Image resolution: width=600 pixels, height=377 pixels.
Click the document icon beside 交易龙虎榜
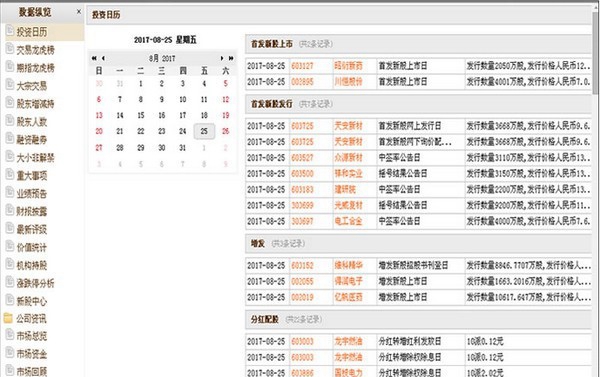tap(9, 49)
